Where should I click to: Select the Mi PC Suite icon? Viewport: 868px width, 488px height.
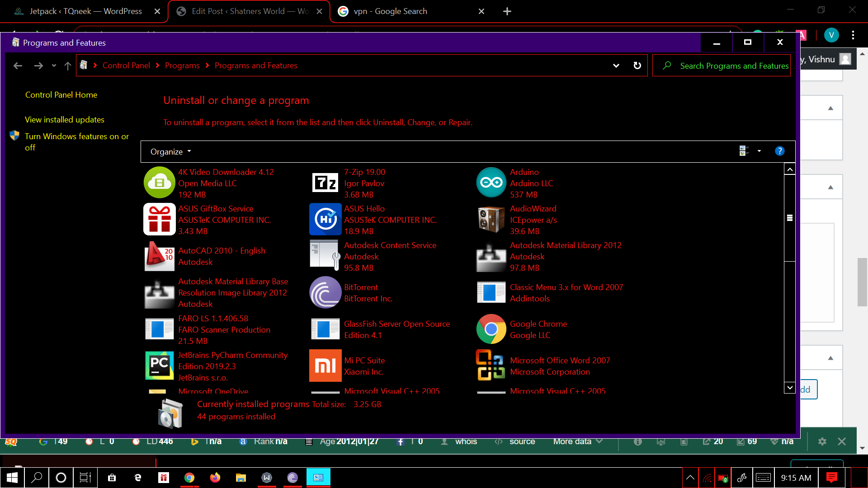[325, 366]
